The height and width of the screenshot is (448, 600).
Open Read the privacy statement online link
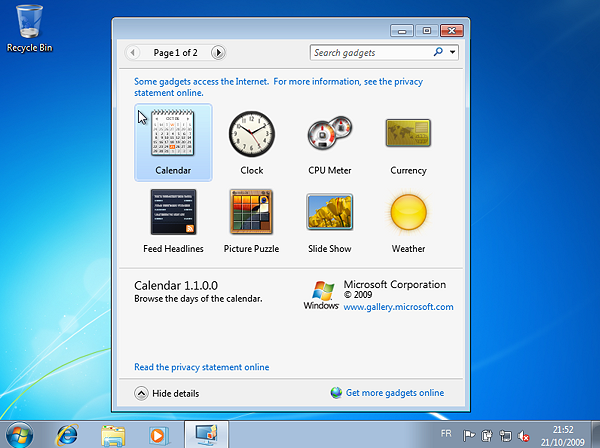pos(201,367)
